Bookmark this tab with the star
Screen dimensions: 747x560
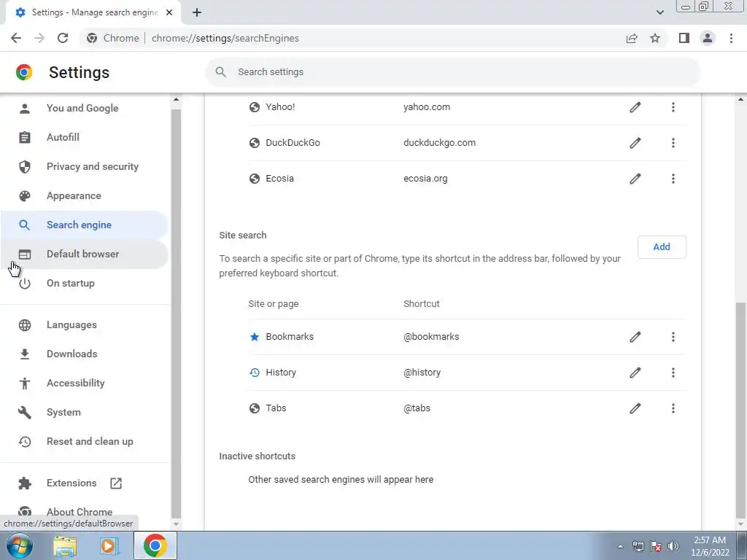(x=655, y=38)
